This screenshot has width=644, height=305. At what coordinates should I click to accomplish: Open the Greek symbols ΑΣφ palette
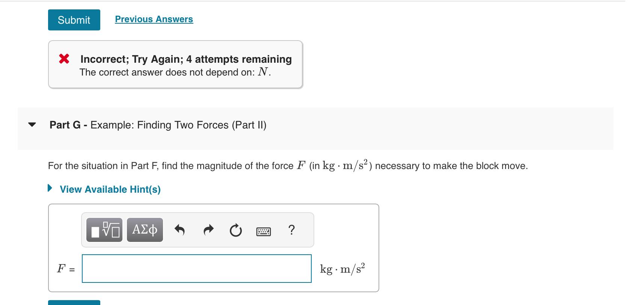145,230
